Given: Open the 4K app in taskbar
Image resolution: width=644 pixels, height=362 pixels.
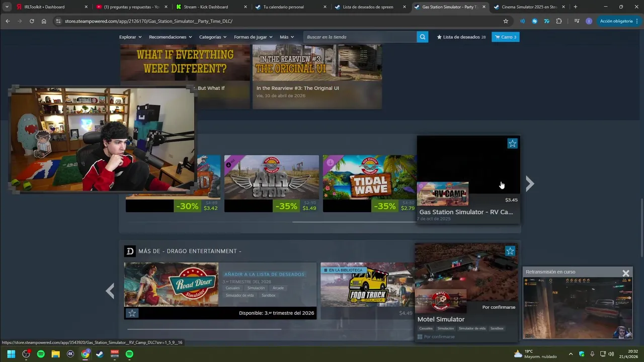Looking at the screenshot, I should 70,354.
